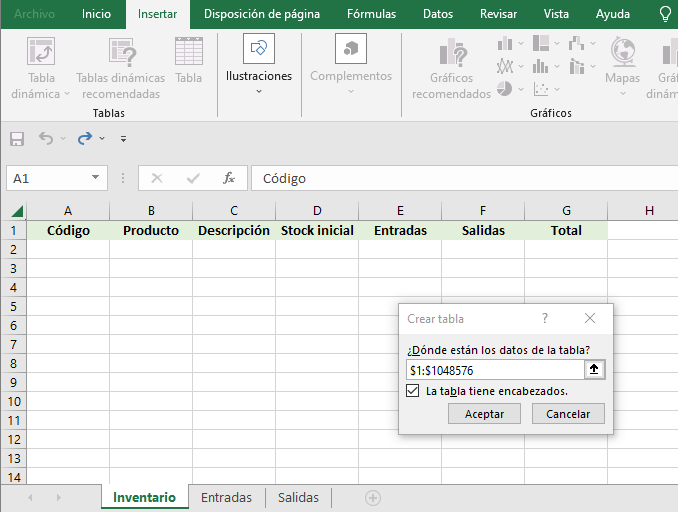
Task: Click the Aceptar button
Action: (x=484, y=414)
